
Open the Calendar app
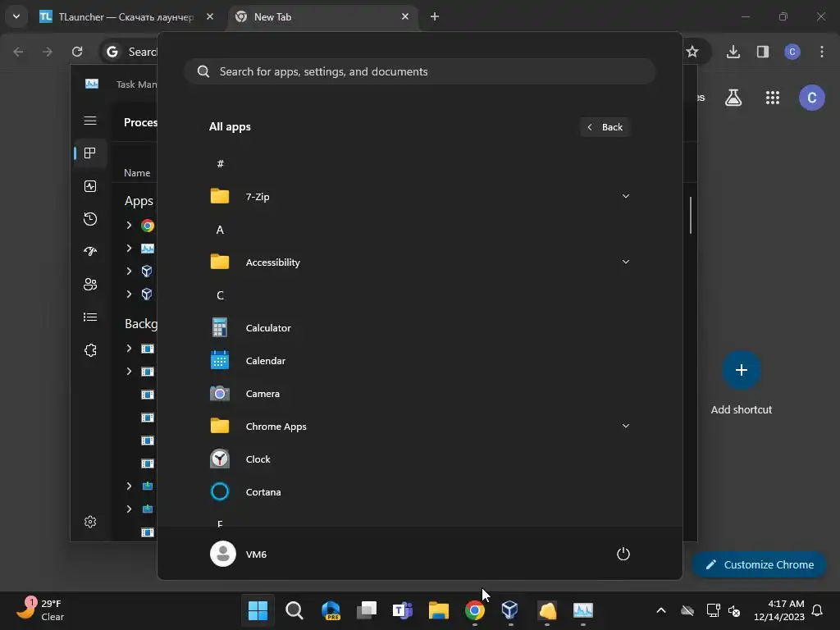point(419,361)
